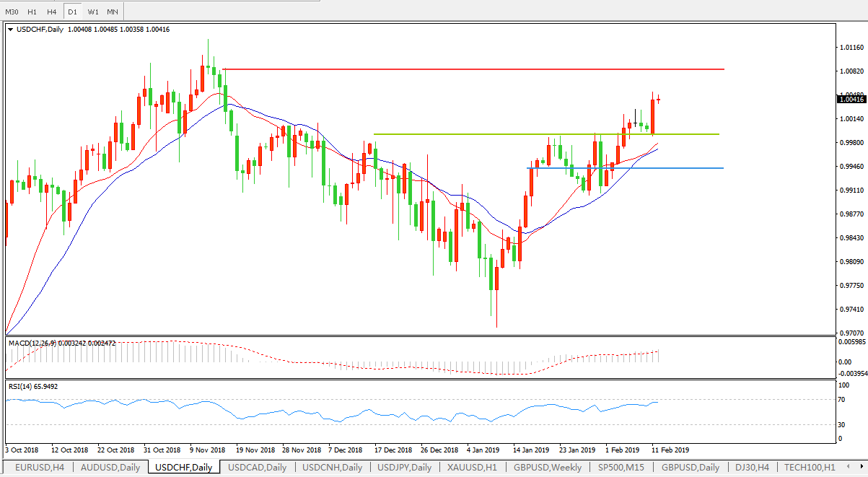
Task: Activate the H4 timeframe
Action: point(51,12)
